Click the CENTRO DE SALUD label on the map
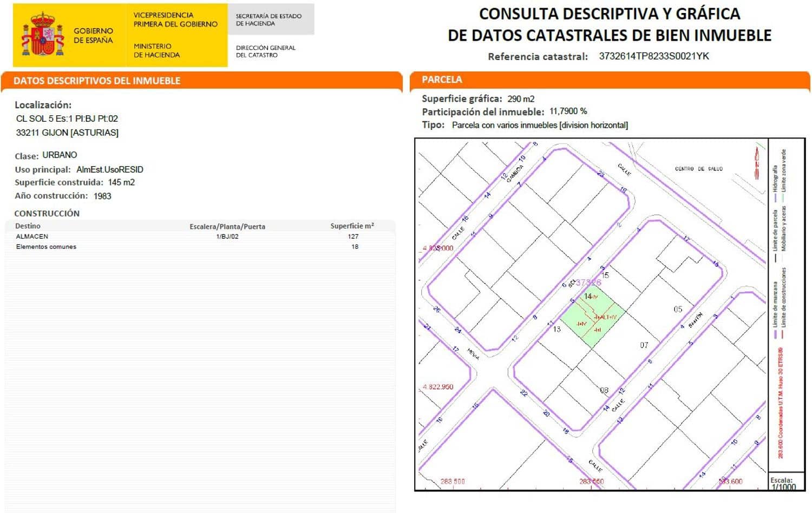812x513 pixels. coord(699,168)
